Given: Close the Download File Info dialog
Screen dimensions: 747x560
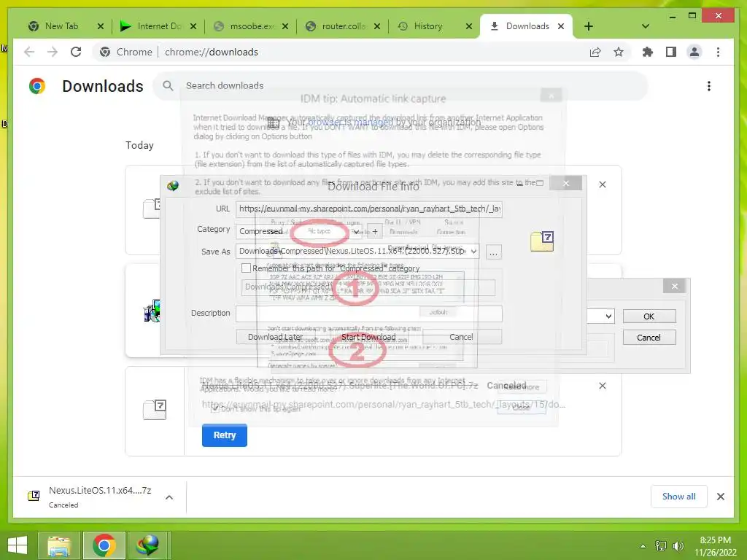Looking at the screenshot, I should coord(565,183).
